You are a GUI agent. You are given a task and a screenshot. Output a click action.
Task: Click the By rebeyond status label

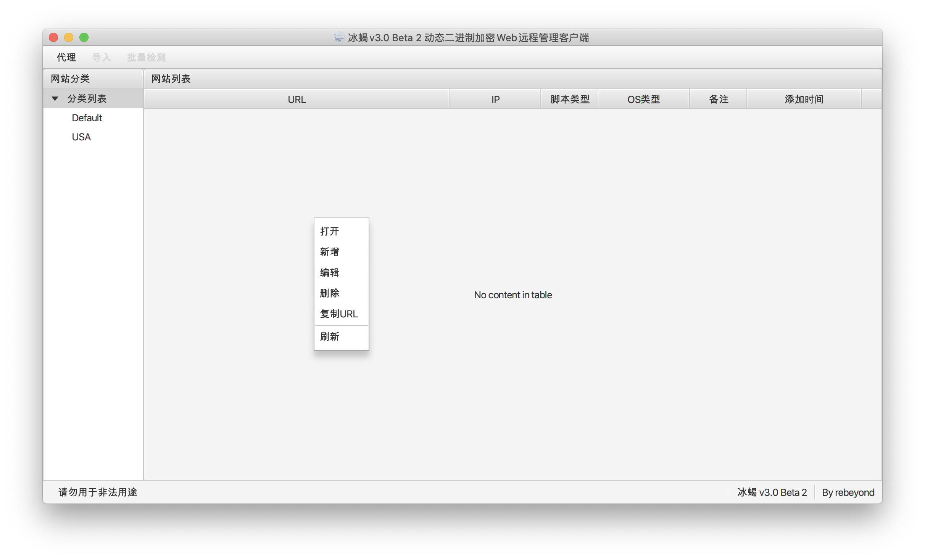[848, 492]
